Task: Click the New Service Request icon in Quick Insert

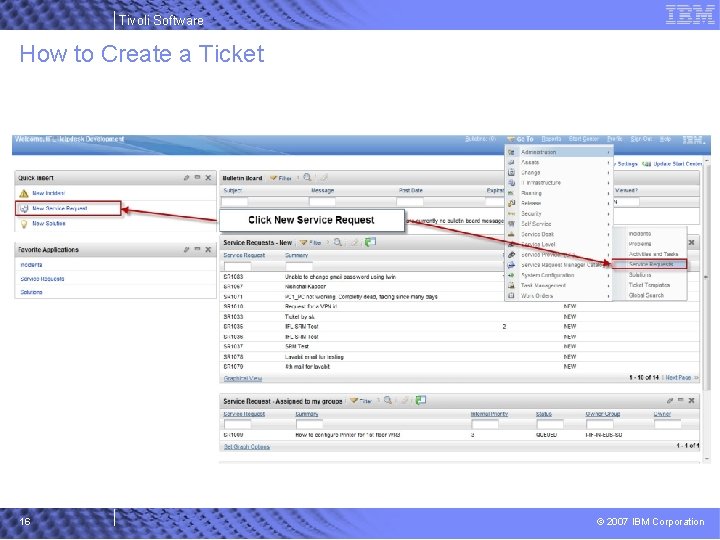Action: [x=24, y=208]
